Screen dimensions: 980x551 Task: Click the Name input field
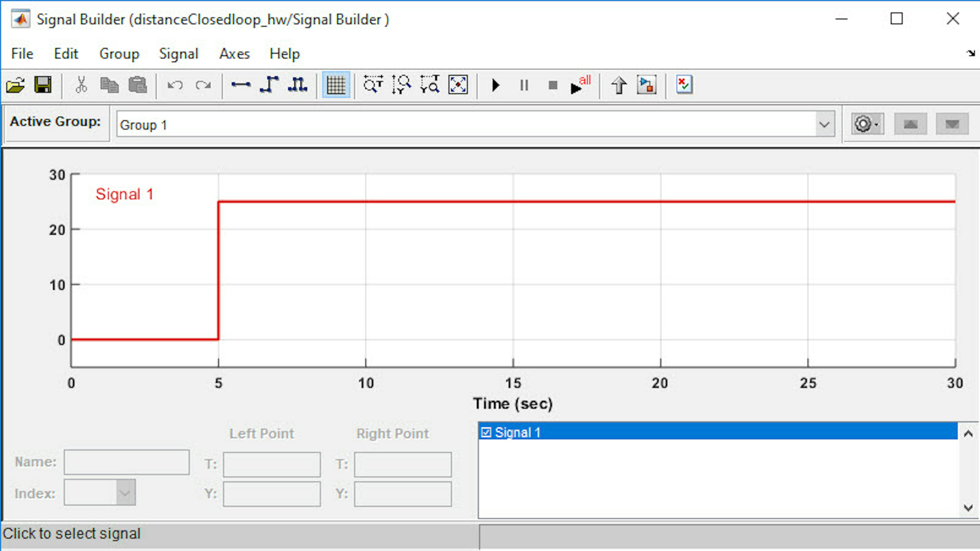[x=127, y=462]
